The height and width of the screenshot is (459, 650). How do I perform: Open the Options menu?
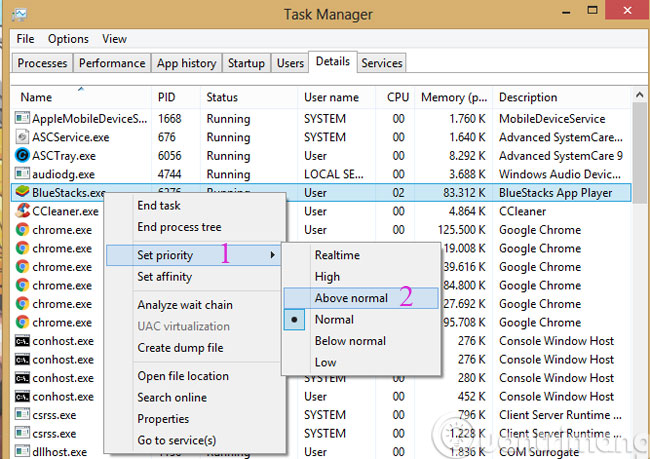(x=68, y=39)
